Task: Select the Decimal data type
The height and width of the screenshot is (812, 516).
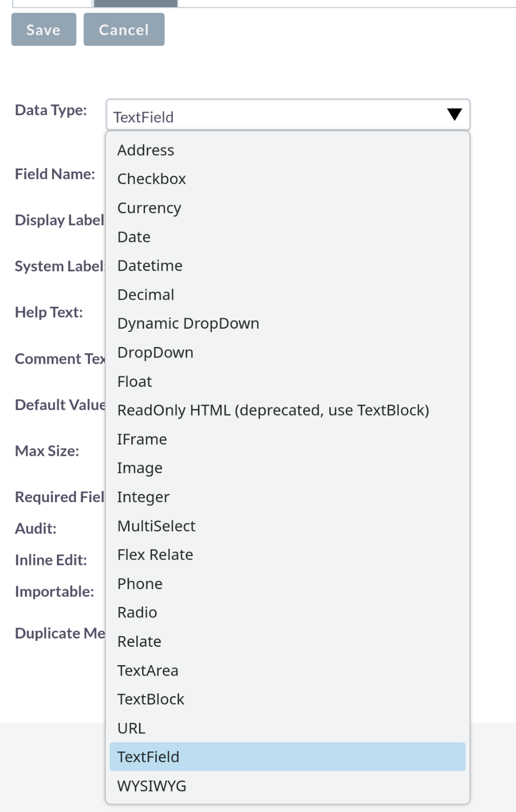Action: point(287,294)
